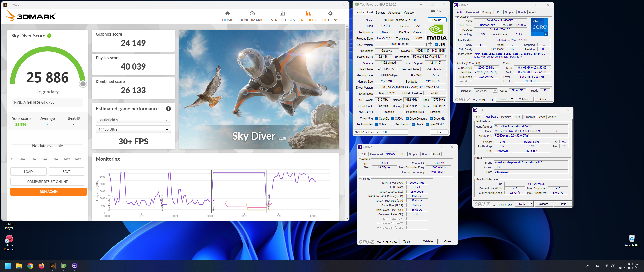This screenshot has height=272, width=644.
Task: Take a GPU-Z screenshot with the camera icon
Action: [433, 11]
